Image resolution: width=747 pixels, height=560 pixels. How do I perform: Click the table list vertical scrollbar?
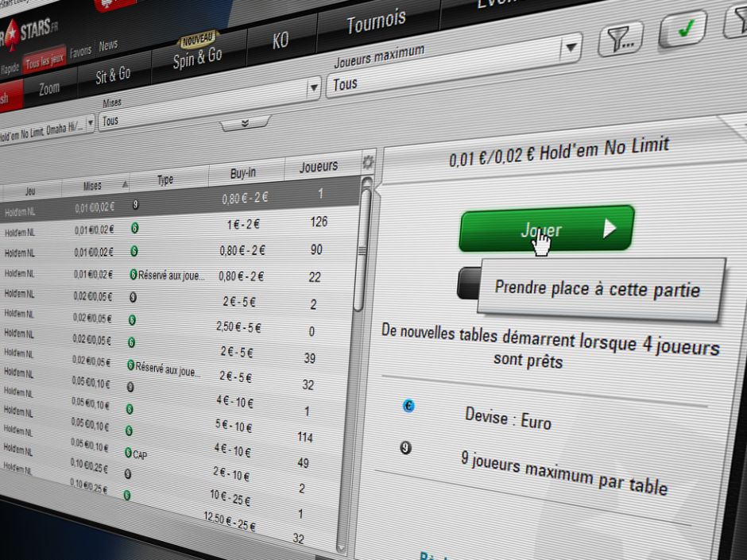(x=362, y=250)
